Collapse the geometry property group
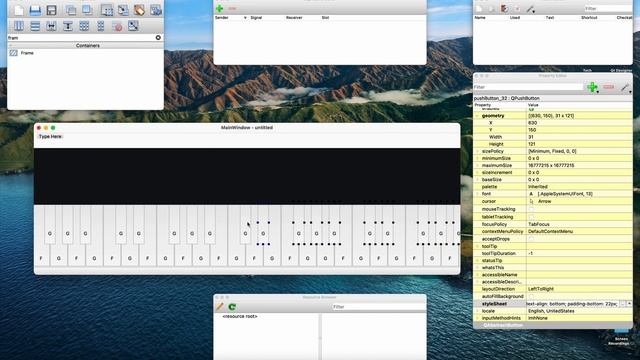The height and width of the screenshot is (360, 640). click(477, 116)
